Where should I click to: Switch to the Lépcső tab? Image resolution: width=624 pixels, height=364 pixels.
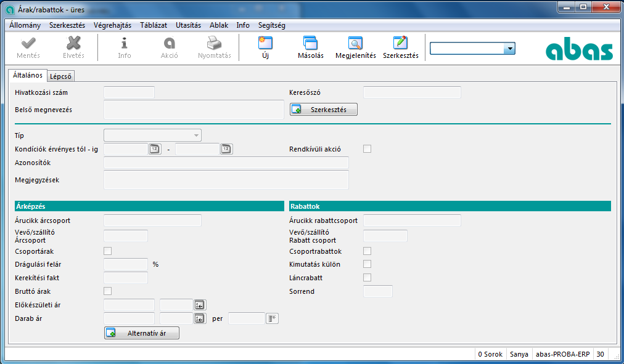[x=60, y=76]
